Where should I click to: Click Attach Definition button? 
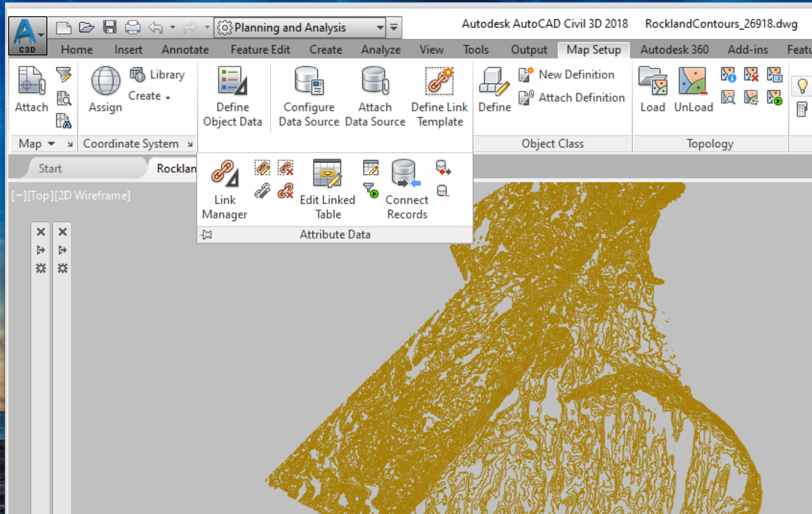(x=572, y=98)
